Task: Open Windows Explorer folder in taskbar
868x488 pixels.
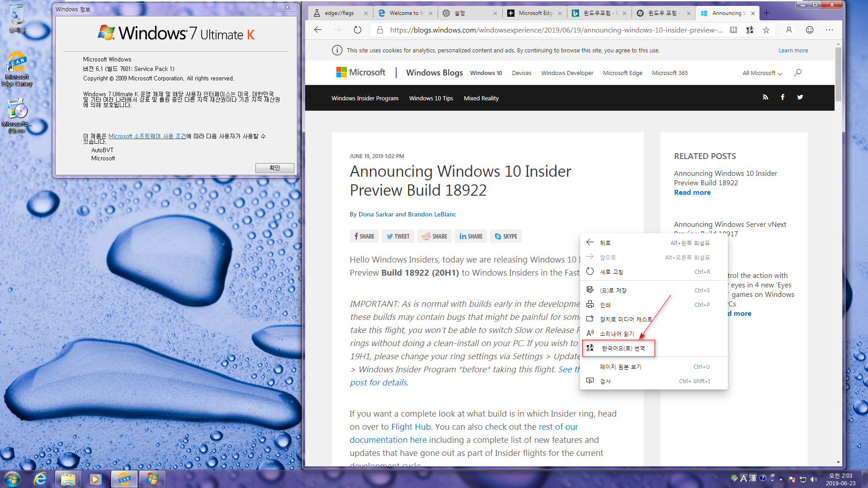Action: click(68, 479)
